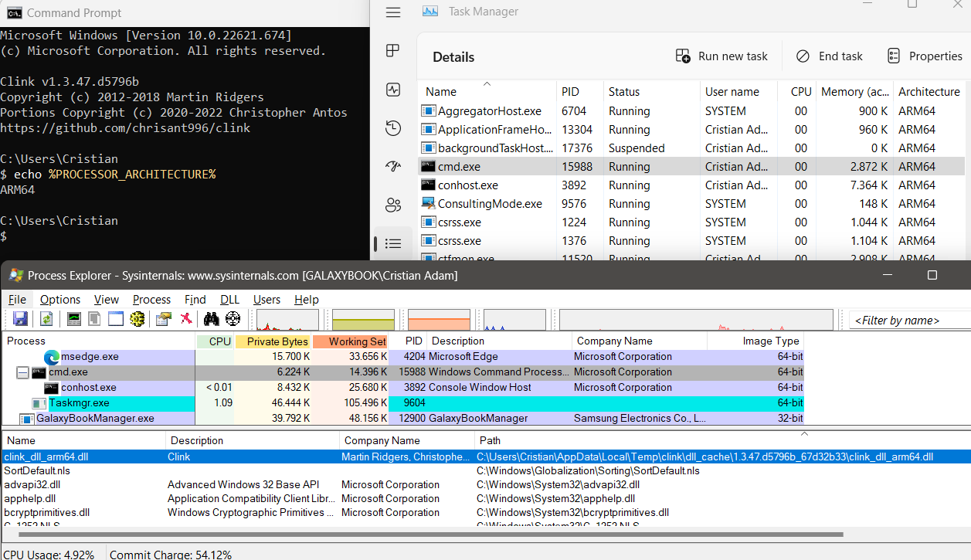The width and height of the screenshot is (971, 560).
Task: Open the Help menu in Process Explorer
Action: point(307,300)
